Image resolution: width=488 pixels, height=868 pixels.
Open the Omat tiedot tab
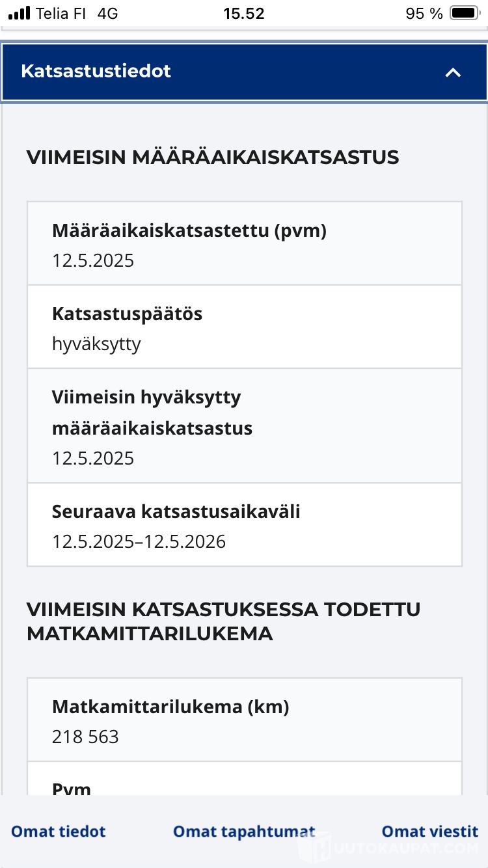[58, 831]
